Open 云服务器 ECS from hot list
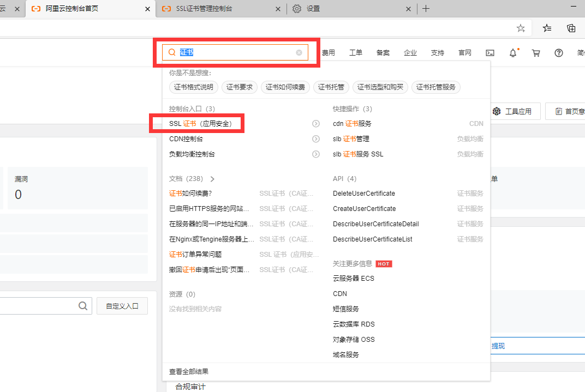The height and width of the screenshot is (392, 585). click(353, 279)
